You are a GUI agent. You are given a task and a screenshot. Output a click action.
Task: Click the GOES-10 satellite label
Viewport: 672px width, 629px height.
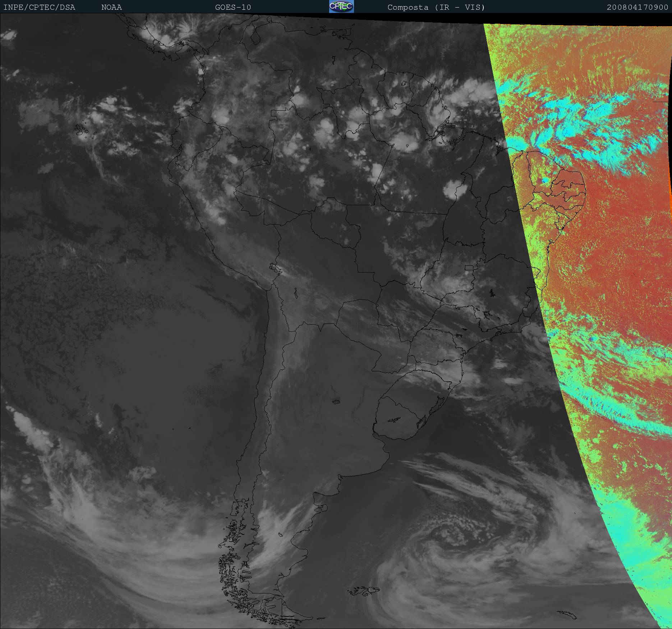pyautogui.click(x=233, y=8)
